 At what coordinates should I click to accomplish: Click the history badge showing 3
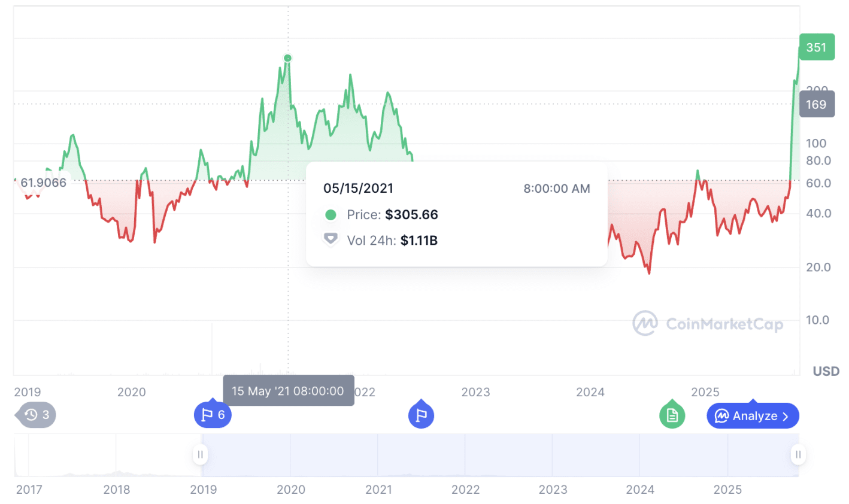pyautogui.click(x=36, y=415)
